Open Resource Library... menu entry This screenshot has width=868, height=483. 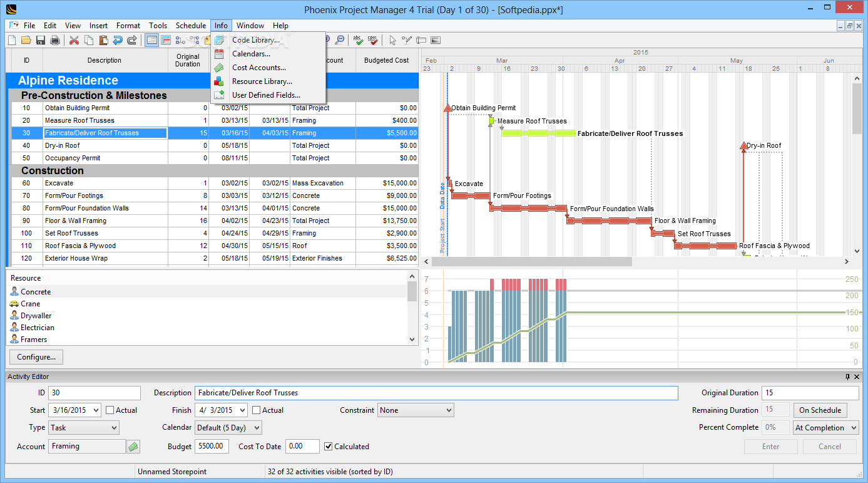point(269,81)
